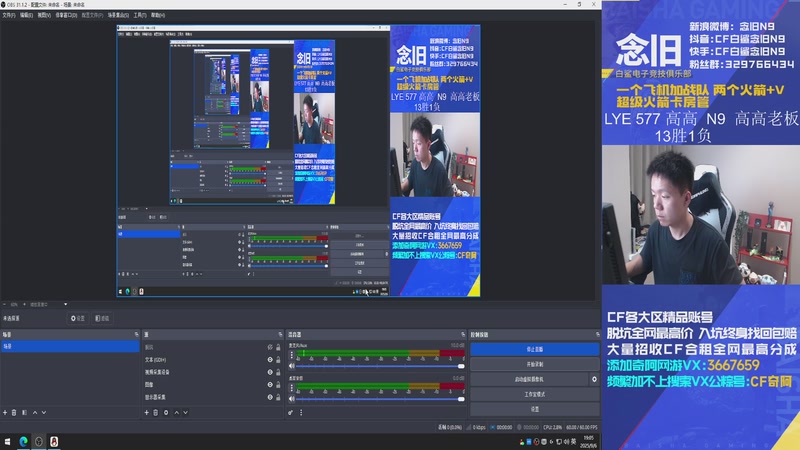The width and height of the screenshot is (800, 450).
Task: Move scene up with arrow
Action: pyautogui.click(x=35, y=412)
